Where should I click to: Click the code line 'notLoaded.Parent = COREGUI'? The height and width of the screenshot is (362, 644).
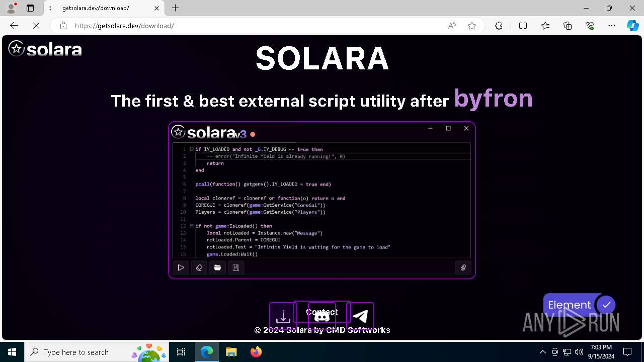(244, 240)
